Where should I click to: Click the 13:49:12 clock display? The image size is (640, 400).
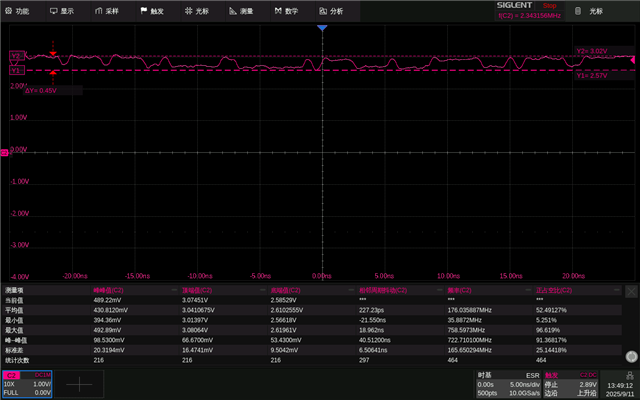[x=620, y=385]
